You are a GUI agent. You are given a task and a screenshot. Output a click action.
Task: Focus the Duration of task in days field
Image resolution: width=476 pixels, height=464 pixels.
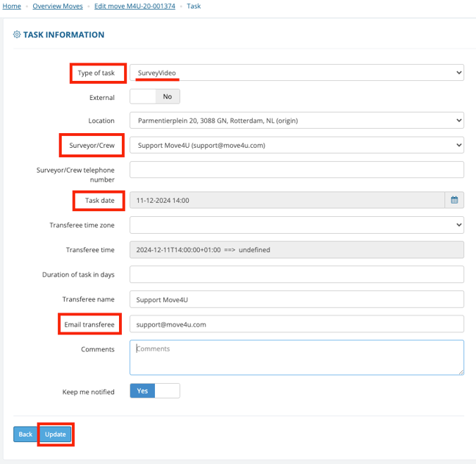pos(297,274)
